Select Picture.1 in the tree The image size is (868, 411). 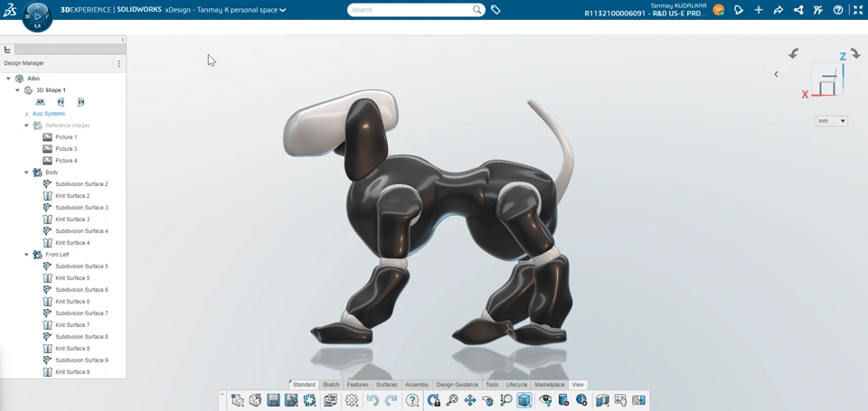point(66,137)
